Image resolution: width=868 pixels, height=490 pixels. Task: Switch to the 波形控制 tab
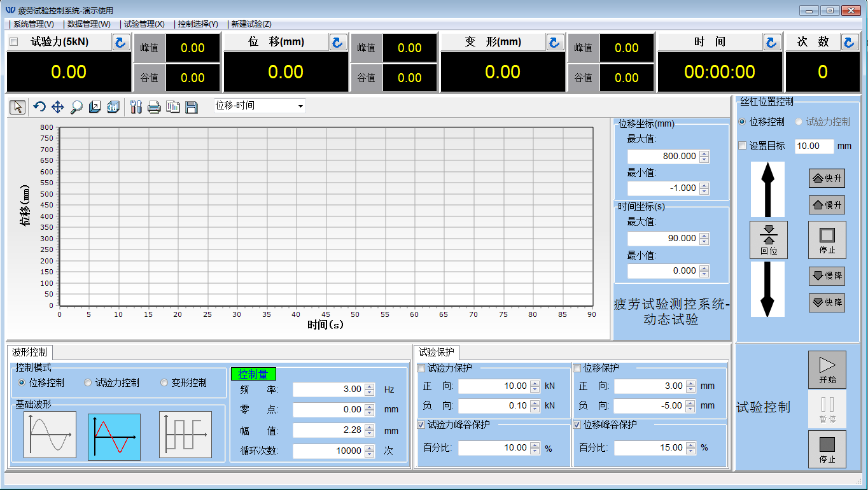30,352
